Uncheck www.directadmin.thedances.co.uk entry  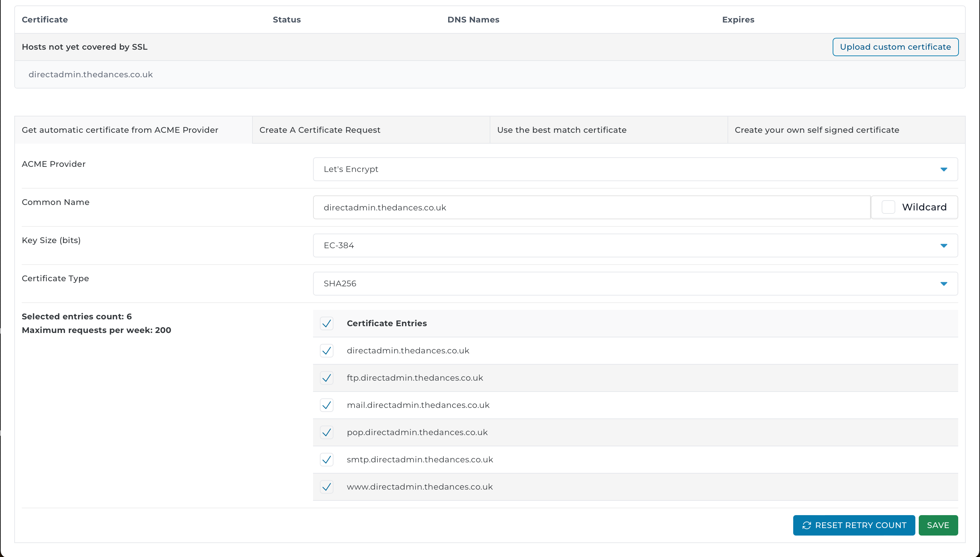326,487
